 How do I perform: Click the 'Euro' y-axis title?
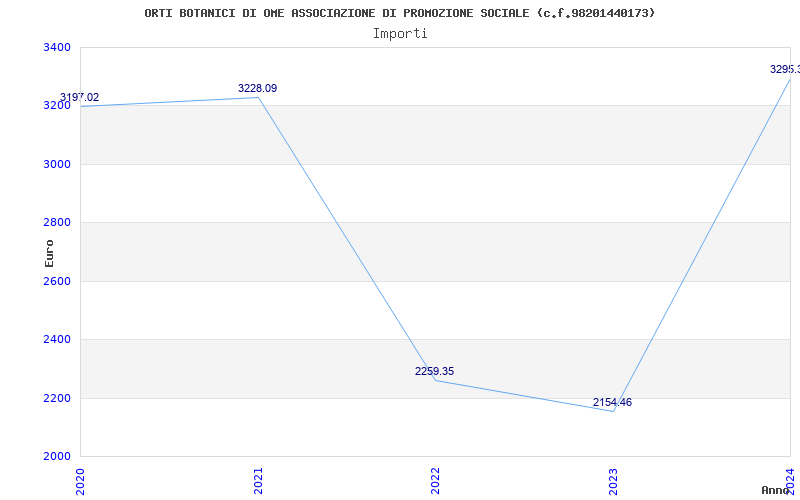(x=49, y=253)
